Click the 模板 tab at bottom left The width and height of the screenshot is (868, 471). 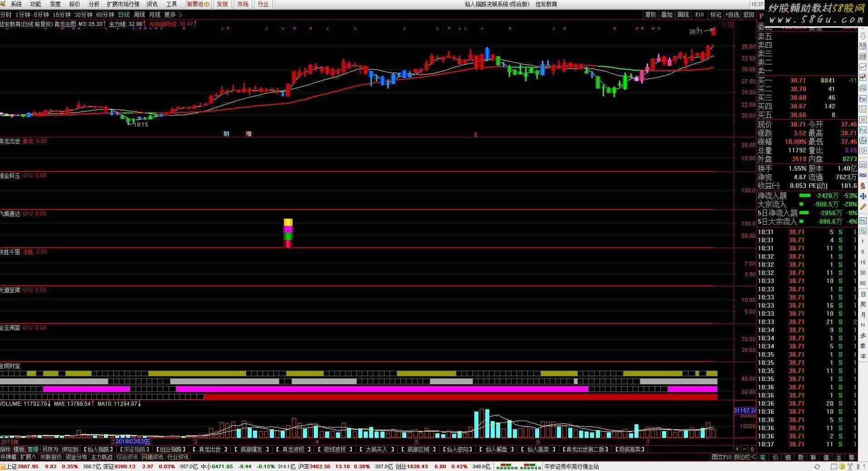coord(19,449)
